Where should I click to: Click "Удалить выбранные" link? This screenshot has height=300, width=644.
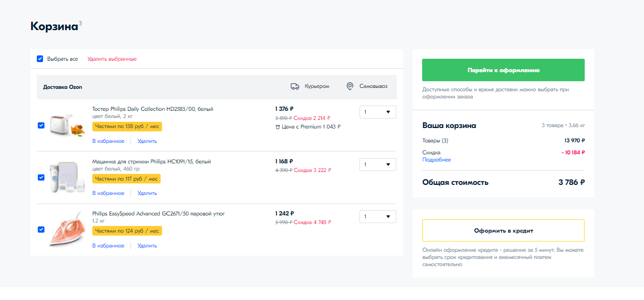tap(112, 59)
